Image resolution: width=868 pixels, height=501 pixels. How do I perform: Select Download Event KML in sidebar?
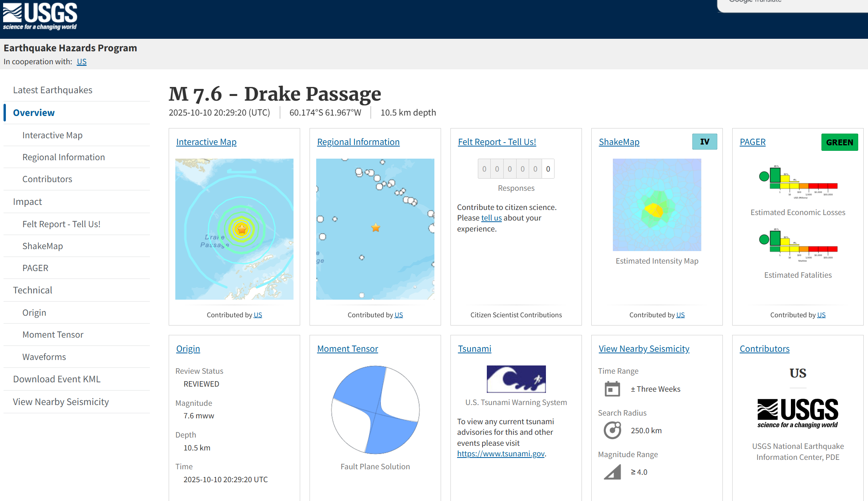point(57,379)
